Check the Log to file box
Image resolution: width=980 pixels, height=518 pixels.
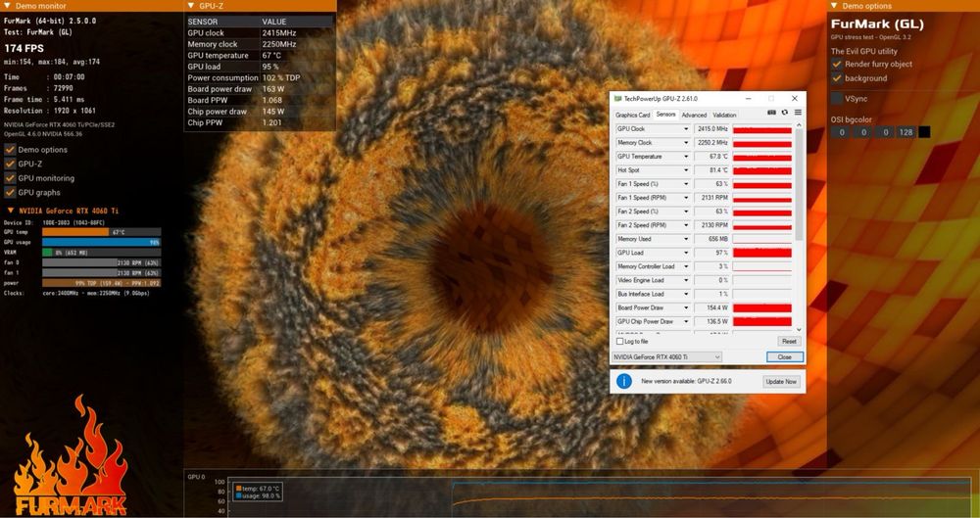620,342
